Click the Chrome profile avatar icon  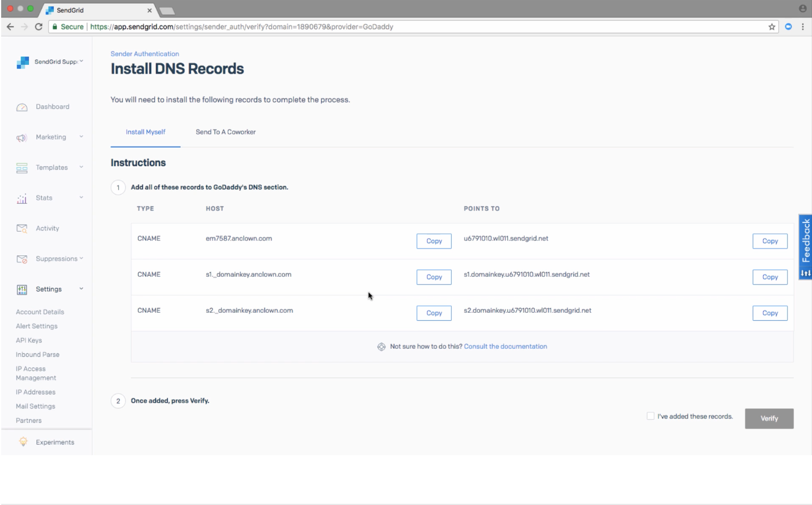[803, 9]
